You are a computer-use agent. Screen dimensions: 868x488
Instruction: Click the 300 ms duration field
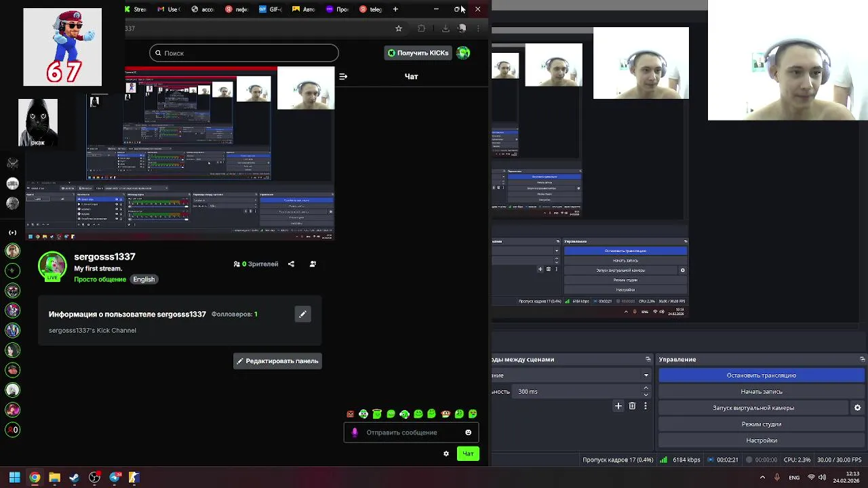point(577,391)
